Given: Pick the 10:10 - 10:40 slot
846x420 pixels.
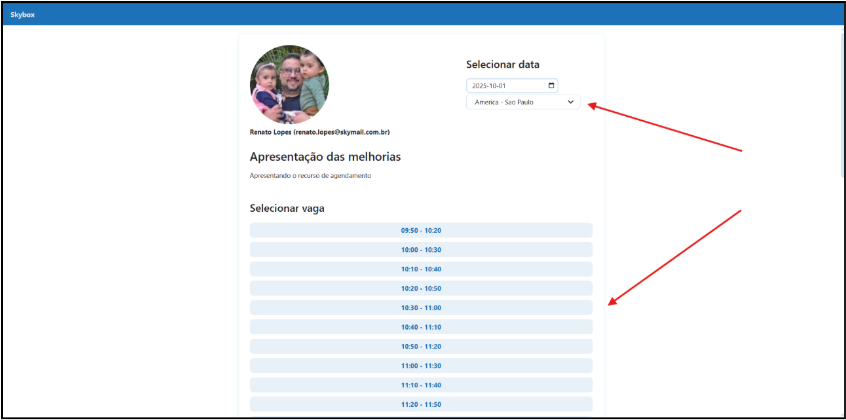Looking at the screenshot, I should click(x=421, y=269).
